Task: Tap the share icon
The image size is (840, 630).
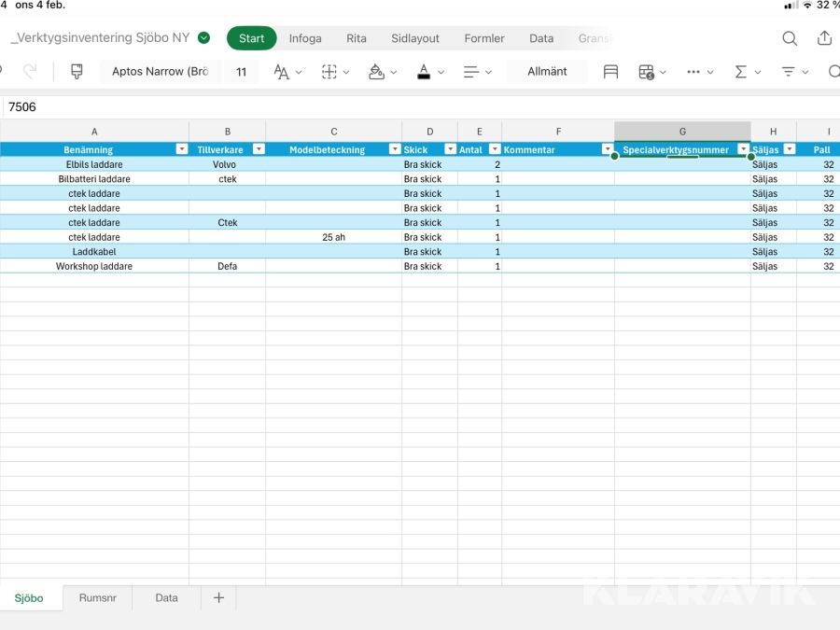Action: tap(824, 38)
